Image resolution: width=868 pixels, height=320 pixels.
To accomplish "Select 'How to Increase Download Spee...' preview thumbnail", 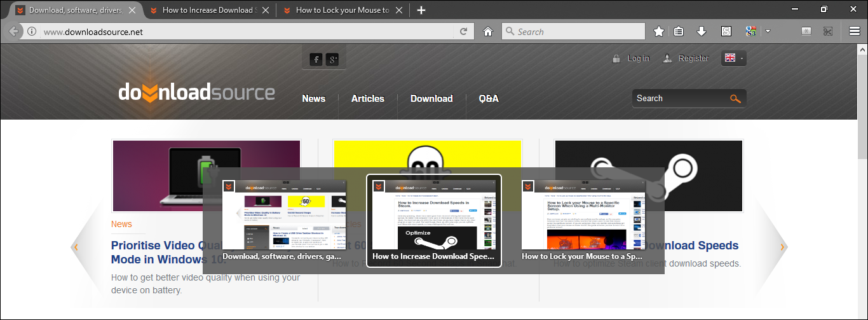I will click(x=434, y=221).
